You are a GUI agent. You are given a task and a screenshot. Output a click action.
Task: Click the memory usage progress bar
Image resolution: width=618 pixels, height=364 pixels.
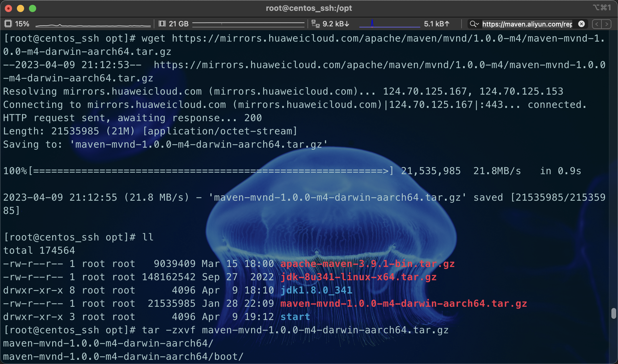(248, 24)
